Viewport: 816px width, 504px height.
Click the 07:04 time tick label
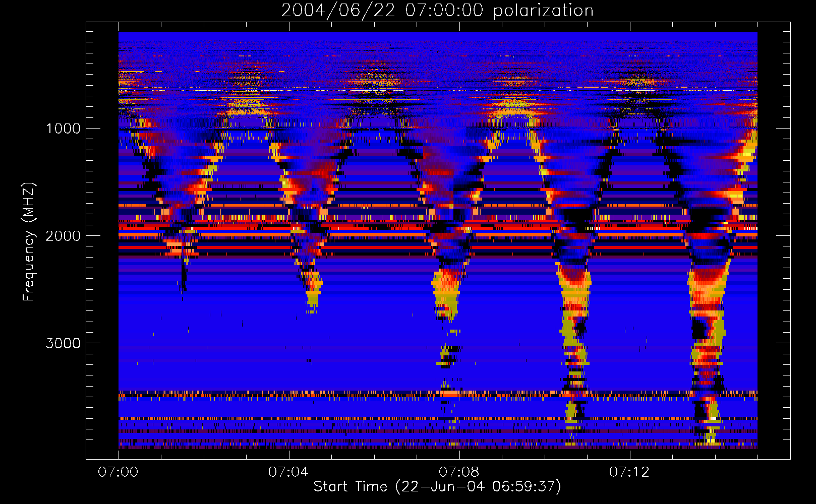point(288,472)
